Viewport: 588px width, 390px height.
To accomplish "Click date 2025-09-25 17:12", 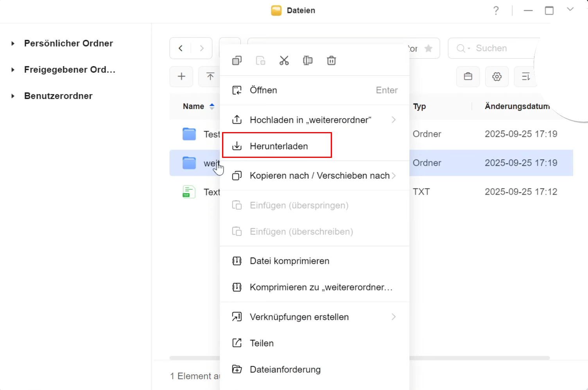I will (x=521, y=192).
